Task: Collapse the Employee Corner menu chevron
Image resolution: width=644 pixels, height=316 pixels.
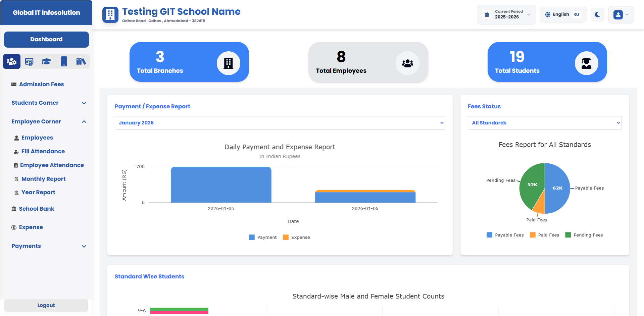Action: (x=84, y=122)
